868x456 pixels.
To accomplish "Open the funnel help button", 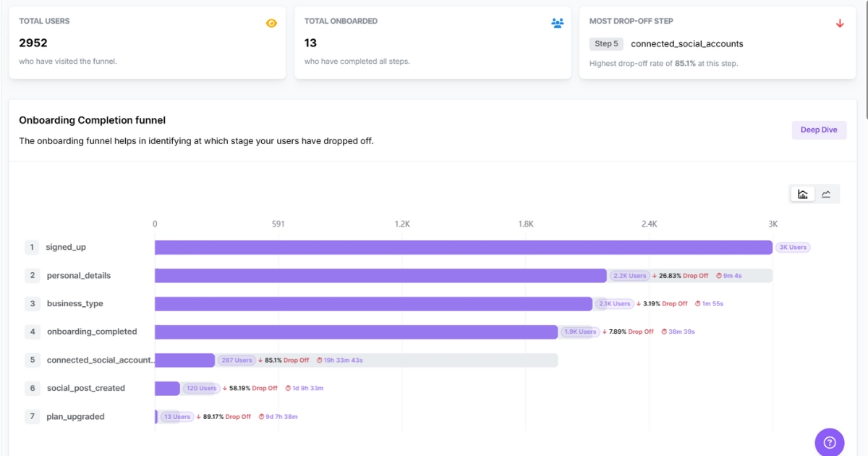I will pyautogui.click(x=829, y=442).
